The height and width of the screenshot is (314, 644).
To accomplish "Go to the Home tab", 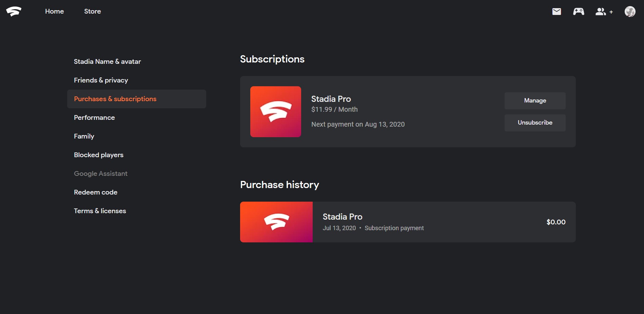I will coord(54,12).
